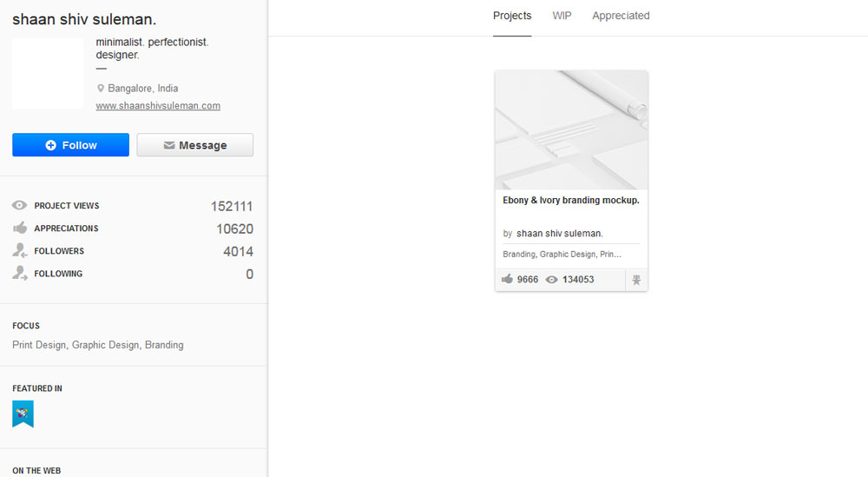Open www.shaanshivsuleman.com website link

point(158,106)
